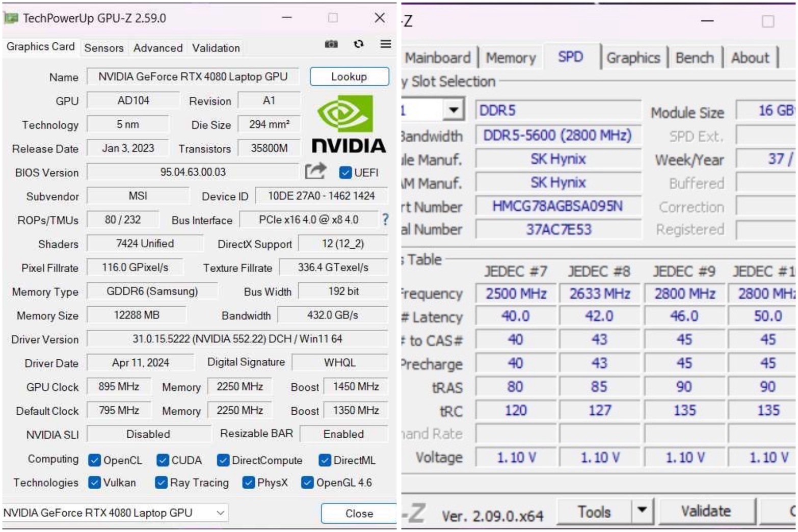The height and width of the screenshot is (532, 798).
Task: Click the JEDEC #7 tRC value 120
Action: click(x=516, y=410)
